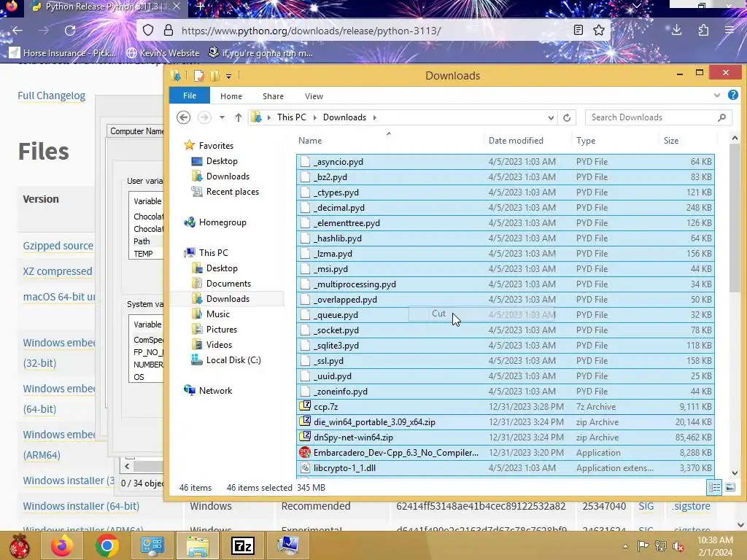Click the New folder quick access icon
747x560 pixels.
pos(214,76)
